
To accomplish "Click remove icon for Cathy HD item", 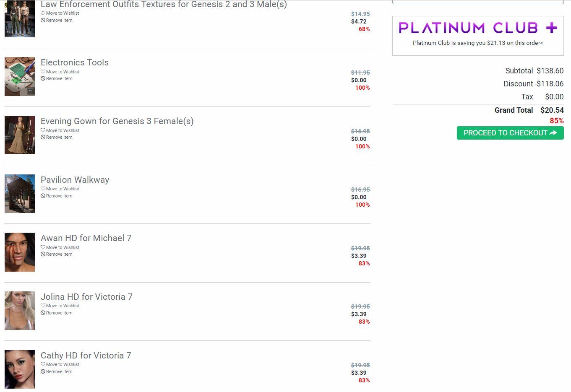I will tap(43, 371).
